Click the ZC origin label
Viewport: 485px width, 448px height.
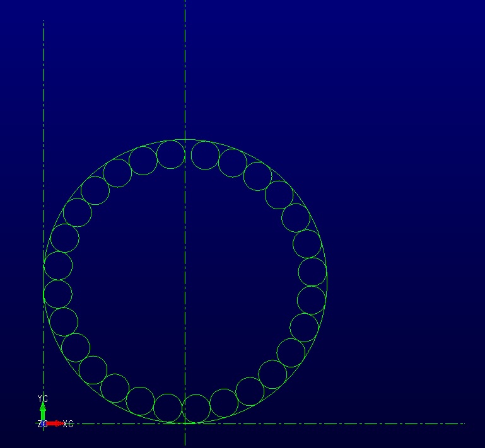coord(40,425)
